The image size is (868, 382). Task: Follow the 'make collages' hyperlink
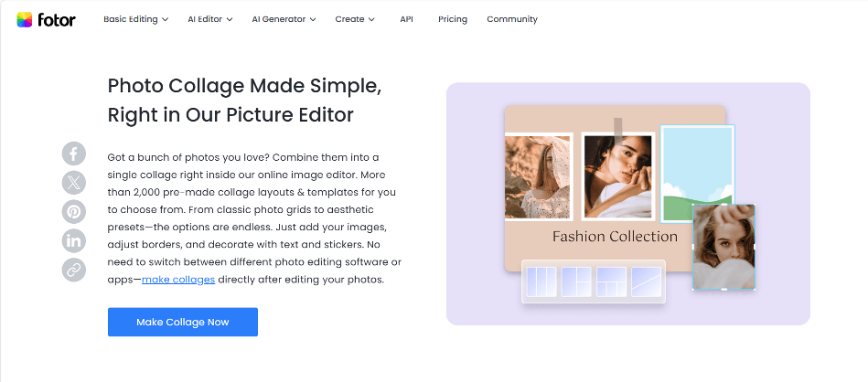(x=178, y=280)
